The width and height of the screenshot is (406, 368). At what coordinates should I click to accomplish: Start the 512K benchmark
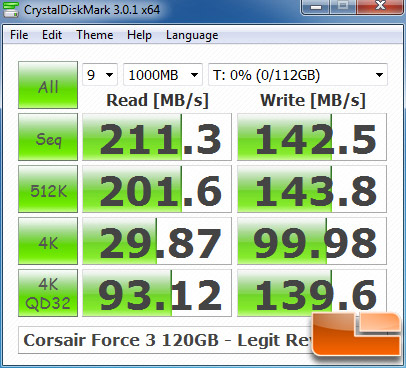[x=48, y=189]
